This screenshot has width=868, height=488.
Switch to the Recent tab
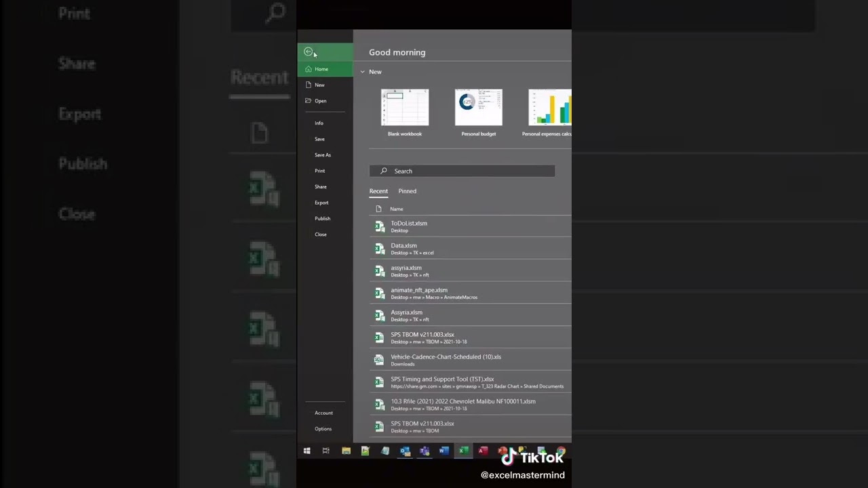coord(378,191)
